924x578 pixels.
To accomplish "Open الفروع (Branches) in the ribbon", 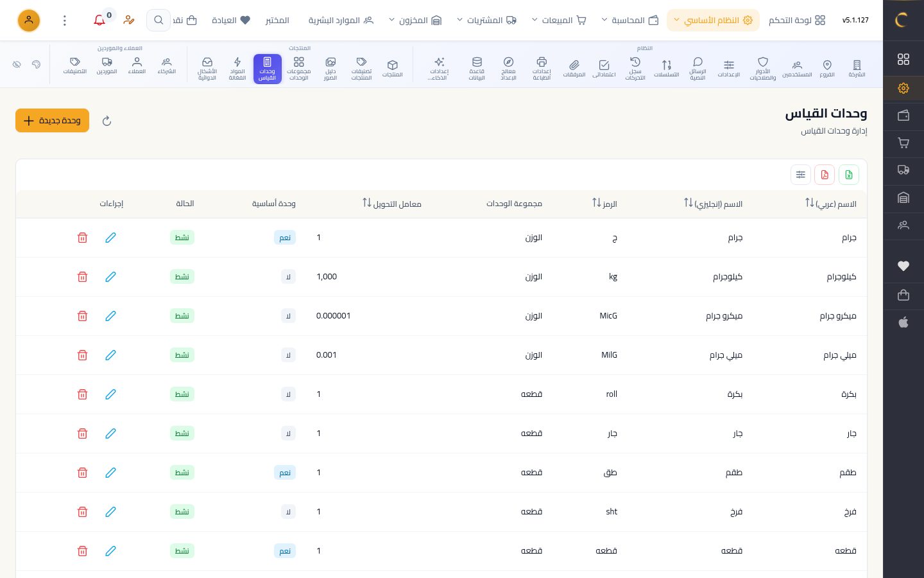I will 827,68.
